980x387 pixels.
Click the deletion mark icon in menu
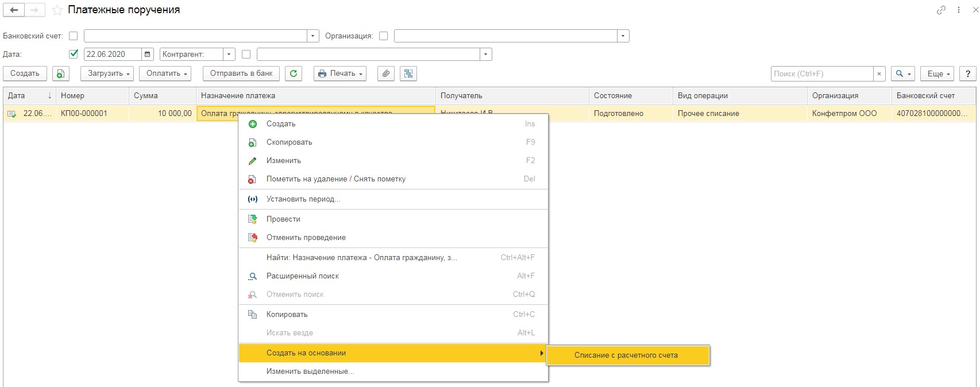coord(252,179)
